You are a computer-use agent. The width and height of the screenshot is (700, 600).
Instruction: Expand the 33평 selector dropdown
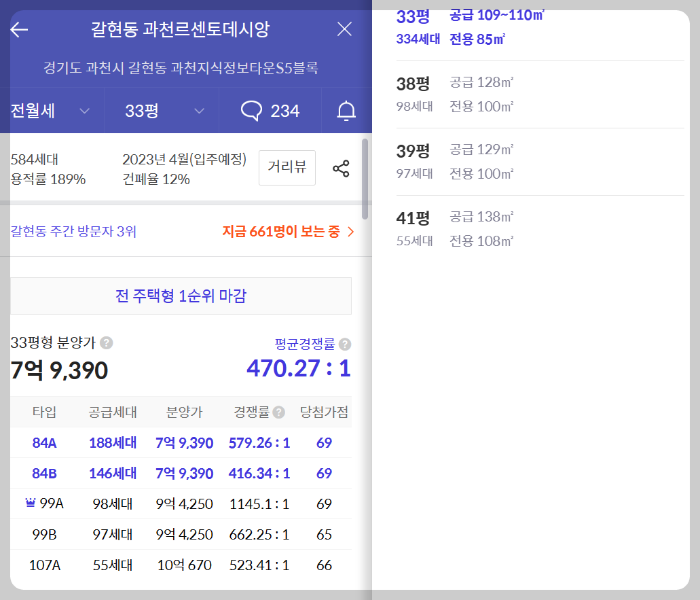[161, 110]
